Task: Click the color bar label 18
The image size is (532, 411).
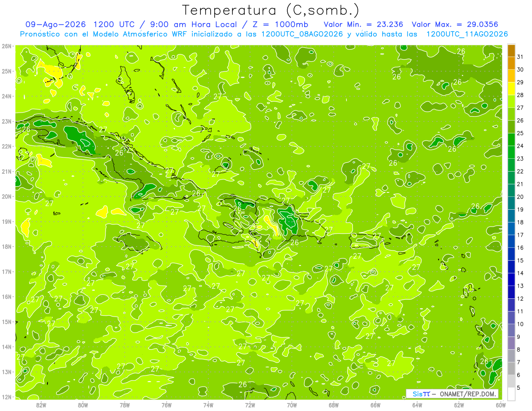Action: [520, 223]
